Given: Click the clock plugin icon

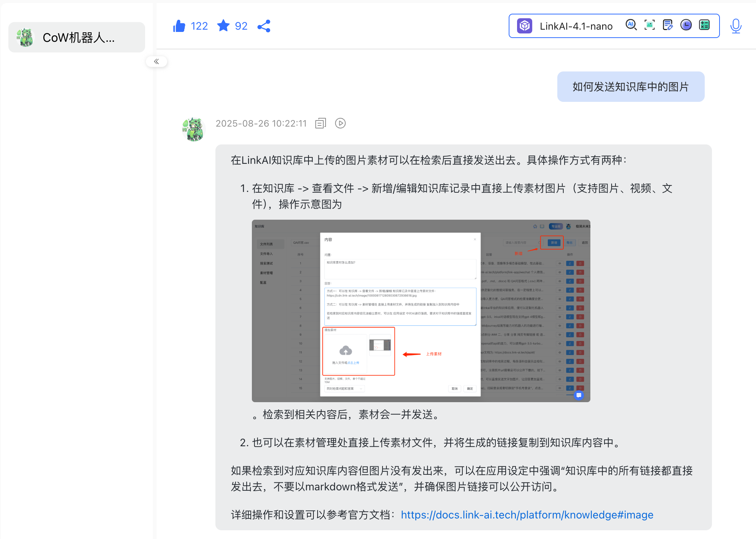Looking at the screenshot, I should [x=686, y=25].
